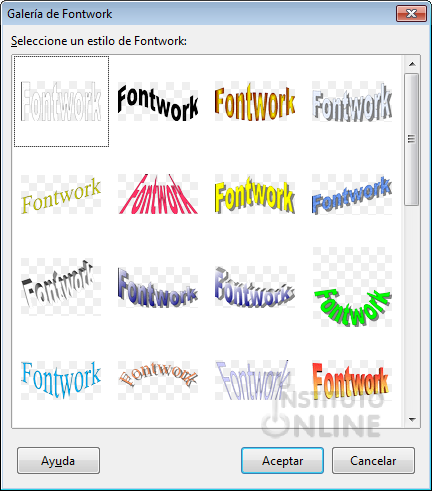Choose the blue slanted 3D Fontwork
The image size is (432, 491).
[352, 194]
